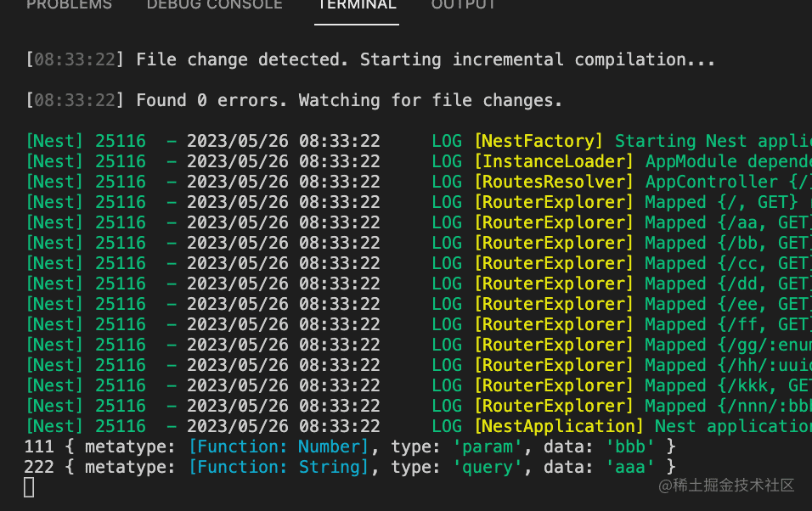This screenshot has height=511, width=812.
Task: Click the terminal cursor block
Action: pos(29,487)
